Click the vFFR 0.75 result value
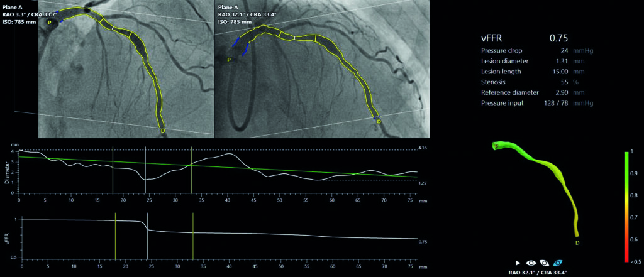The height and width of the screenshot is (277, 644). (558, 38)
